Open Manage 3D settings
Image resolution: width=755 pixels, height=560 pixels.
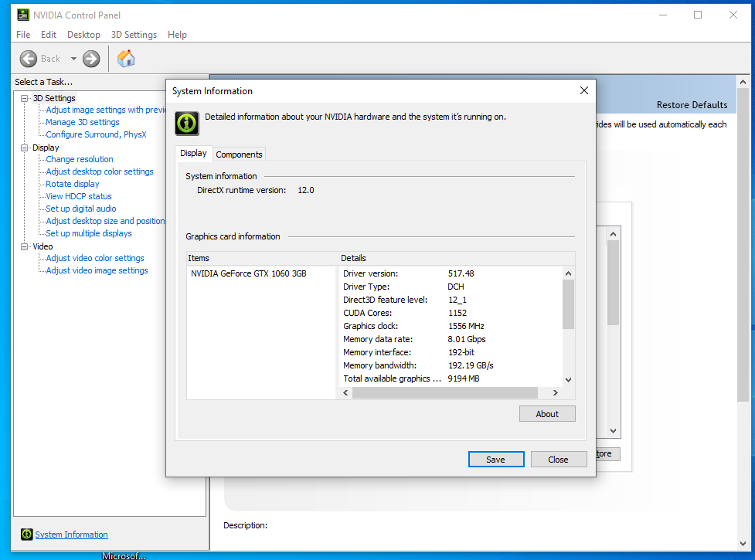click(x=83, y=122)
